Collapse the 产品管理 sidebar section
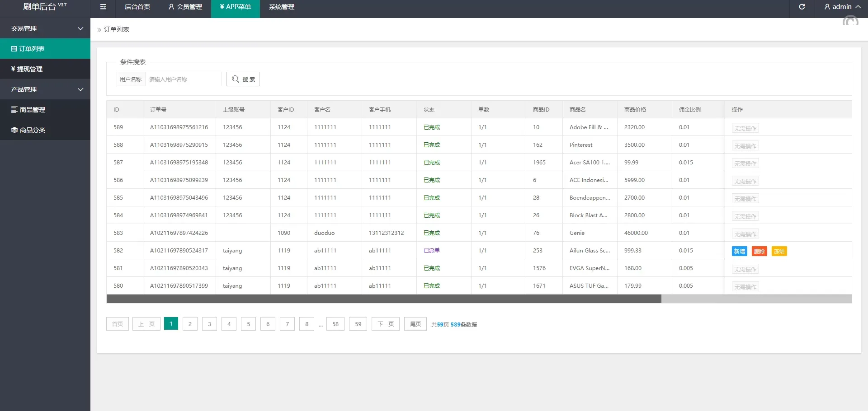 point(45,89)
